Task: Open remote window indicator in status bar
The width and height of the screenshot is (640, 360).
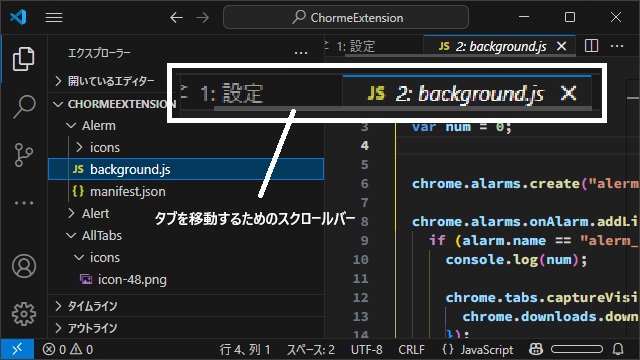Action: [17, 349]
